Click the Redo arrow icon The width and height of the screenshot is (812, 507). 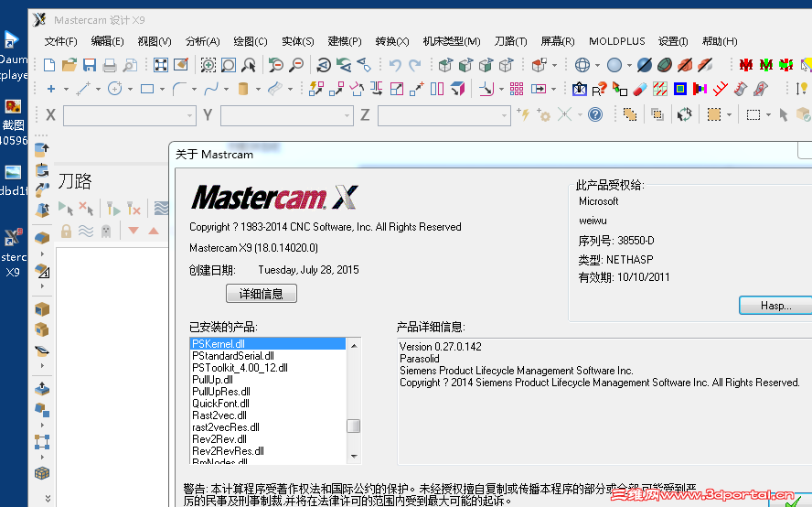[415, 65]
